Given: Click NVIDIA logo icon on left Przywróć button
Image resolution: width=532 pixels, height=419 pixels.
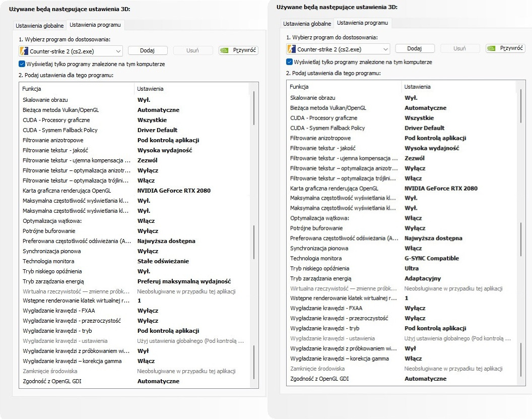Looking at the screenshot, I should point(224,50).
